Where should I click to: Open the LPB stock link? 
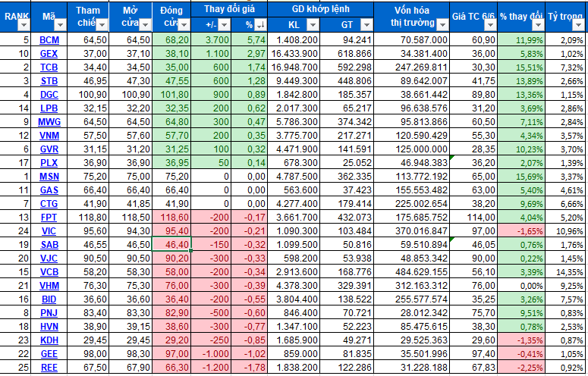(x=49, y=108)
